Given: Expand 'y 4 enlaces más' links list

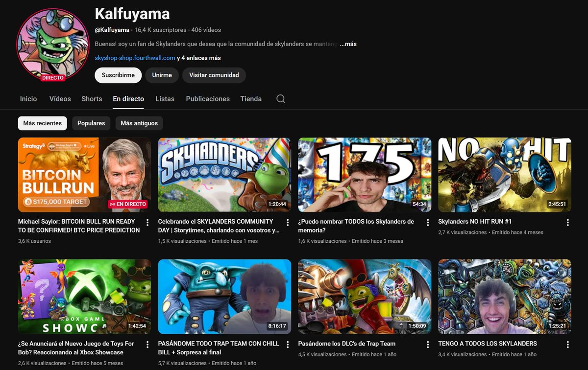Looking at the screenshot, I should tap(199, 58).
